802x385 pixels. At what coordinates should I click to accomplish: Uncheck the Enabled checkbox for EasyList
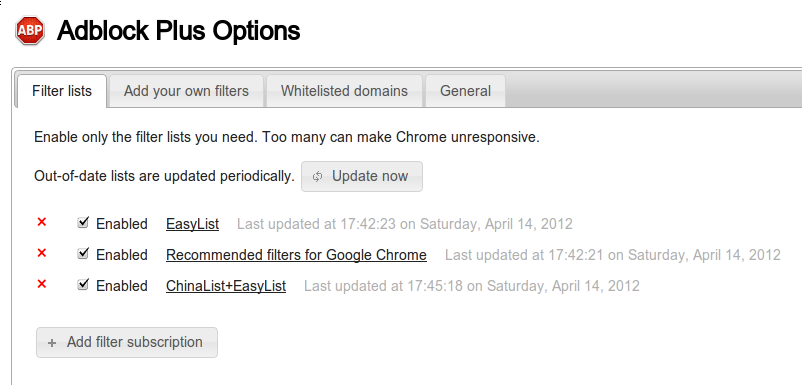[83, 222]
